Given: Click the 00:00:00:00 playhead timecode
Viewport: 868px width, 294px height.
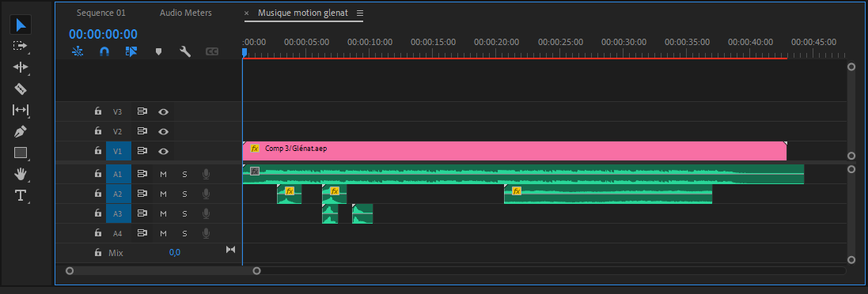Looking at the screenshot, I should (x=103, y=34).
